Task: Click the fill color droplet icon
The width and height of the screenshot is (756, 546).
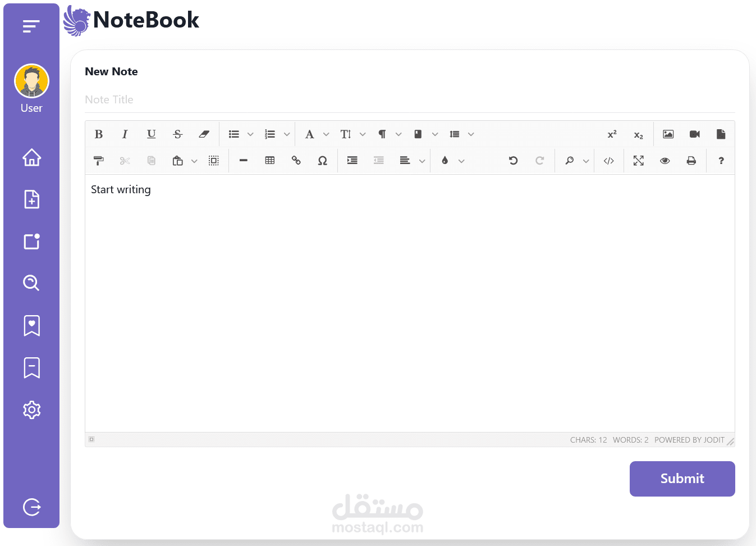Action: (445, 161)
